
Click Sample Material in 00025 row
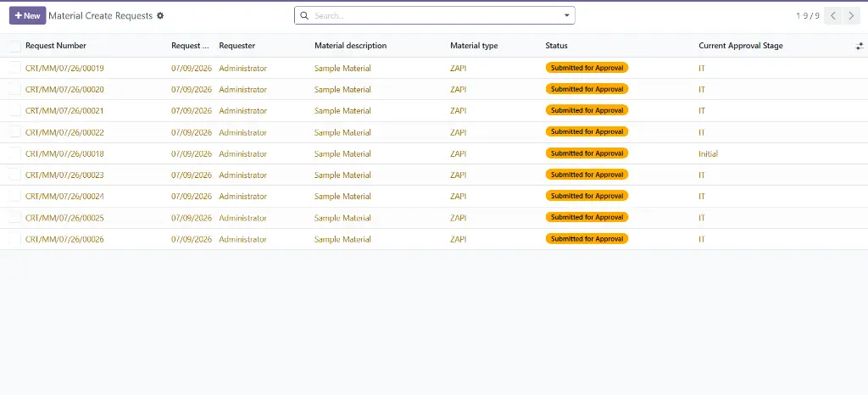[342, 218]
